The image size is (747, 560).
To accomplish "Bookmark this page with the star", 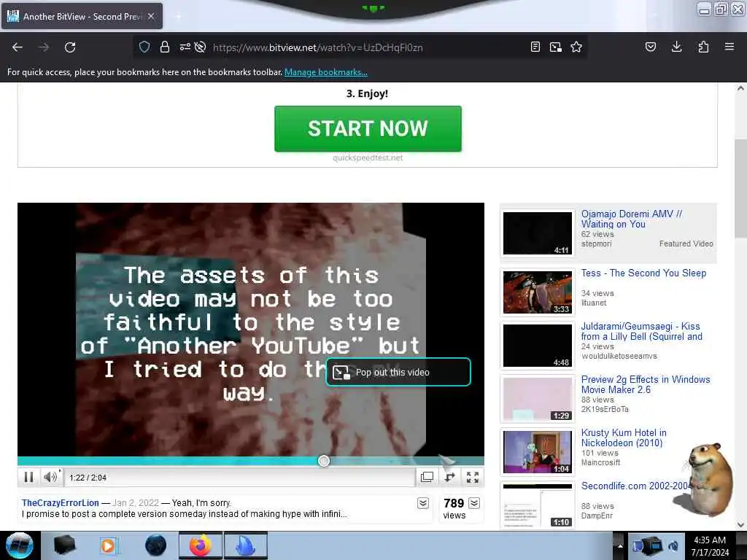I will 576,47.
